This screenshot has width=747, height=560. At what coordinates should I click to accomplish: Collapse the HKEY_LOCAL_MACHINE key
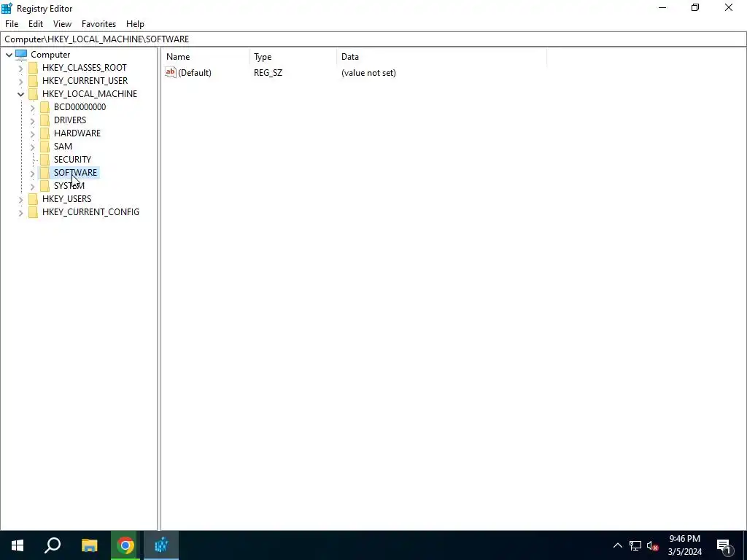tap(20, 94)
